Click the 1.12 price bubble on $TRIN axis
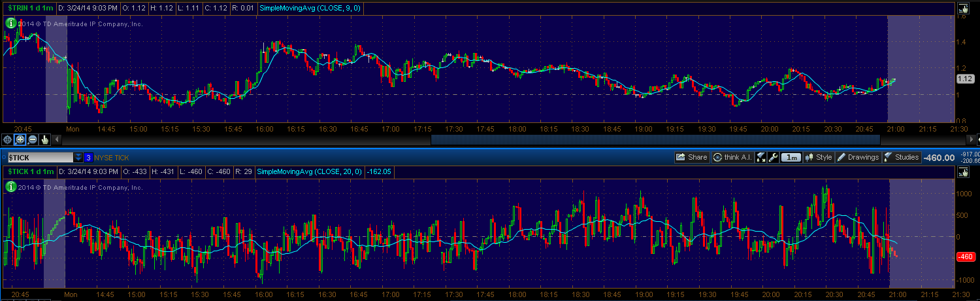The width and height of the screenshot is (980, 301). [x=965, y=79]
